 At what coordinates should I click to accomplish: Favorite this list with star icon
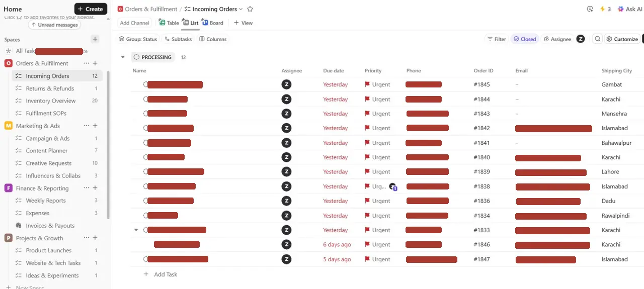tap(250, 9)
